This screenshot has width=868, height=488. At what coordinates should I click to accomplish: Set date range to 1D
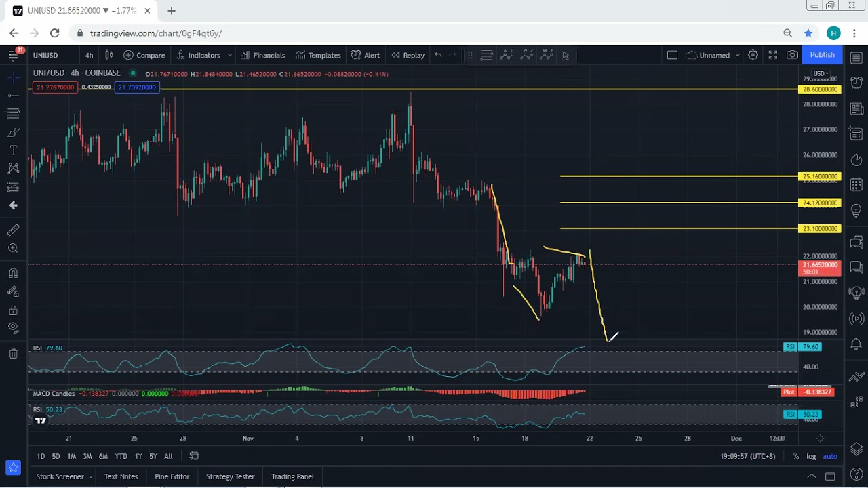coord(41,456)
